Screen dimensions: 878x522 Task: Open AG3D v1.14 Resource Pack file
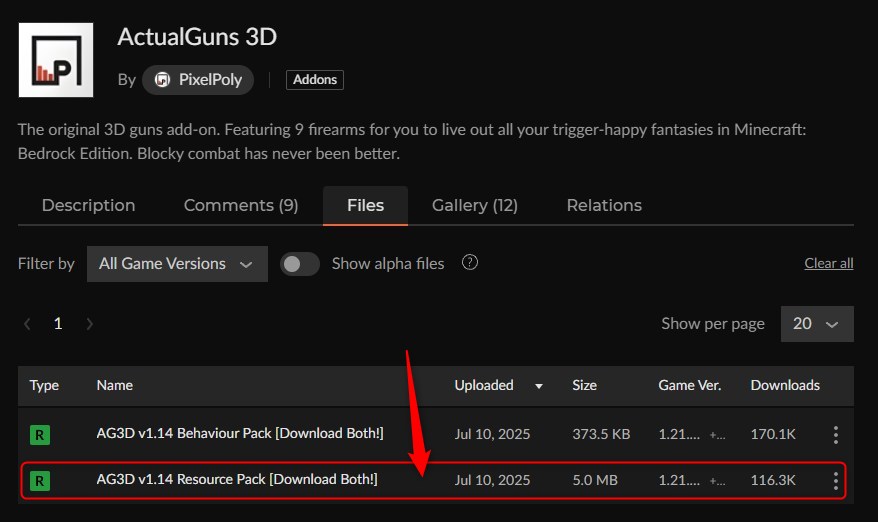click(237, 479)
